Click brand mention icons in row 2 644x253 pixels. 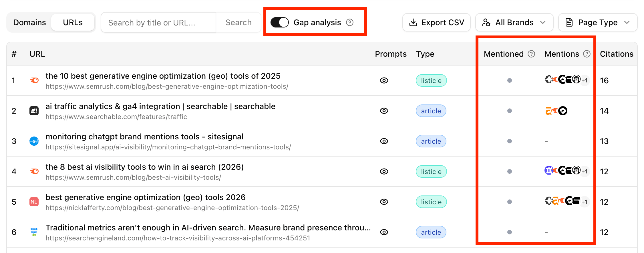(556, 111)
